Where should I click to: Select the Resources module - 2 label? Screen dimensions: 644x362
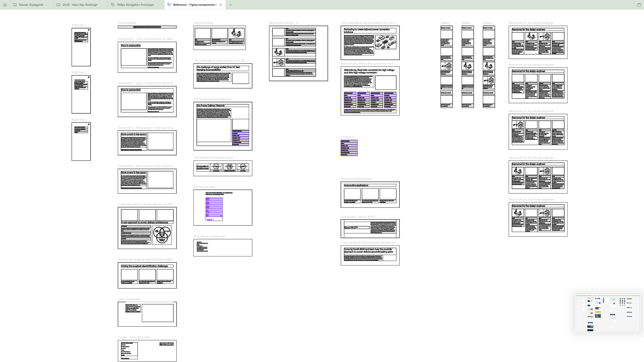tap(283, 23)
